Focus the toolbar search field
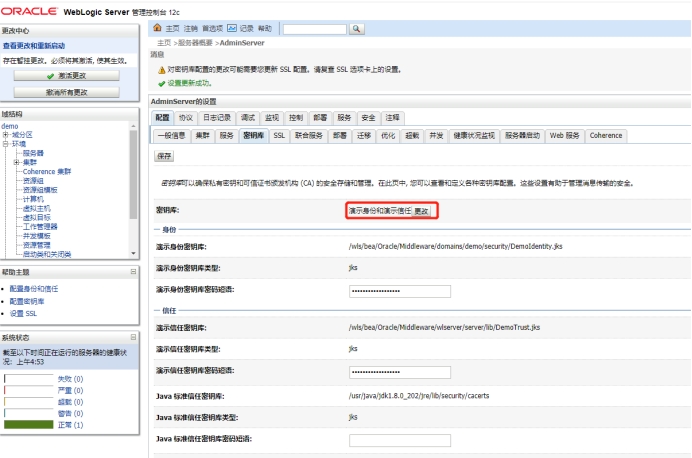The image size is (692, 458). point(315,29)
